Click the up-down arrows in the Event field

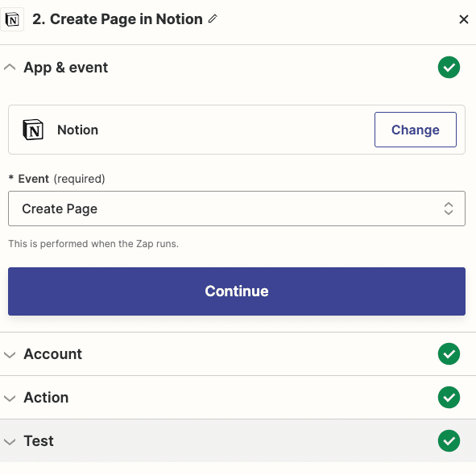click(x=449, y=209)
